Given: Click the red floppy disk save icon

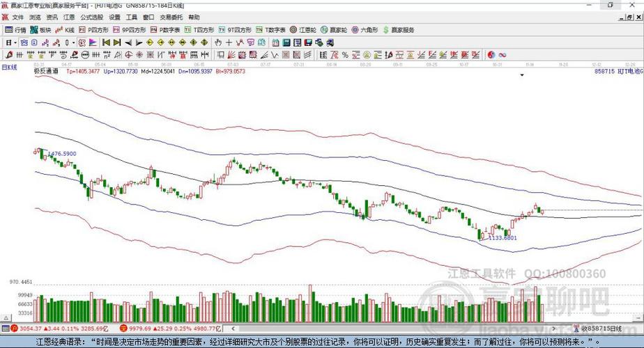Looking at the screenshot, I should 308,42.
